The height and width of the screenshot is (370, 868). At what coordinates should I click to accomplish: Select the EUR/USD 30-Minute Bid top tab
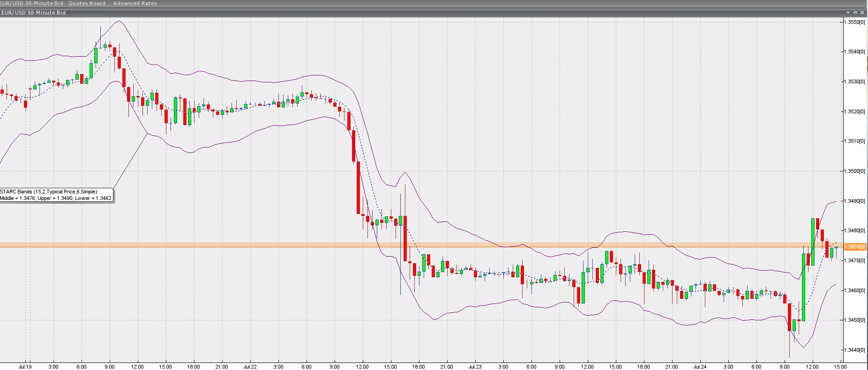(x=32, y=3)
